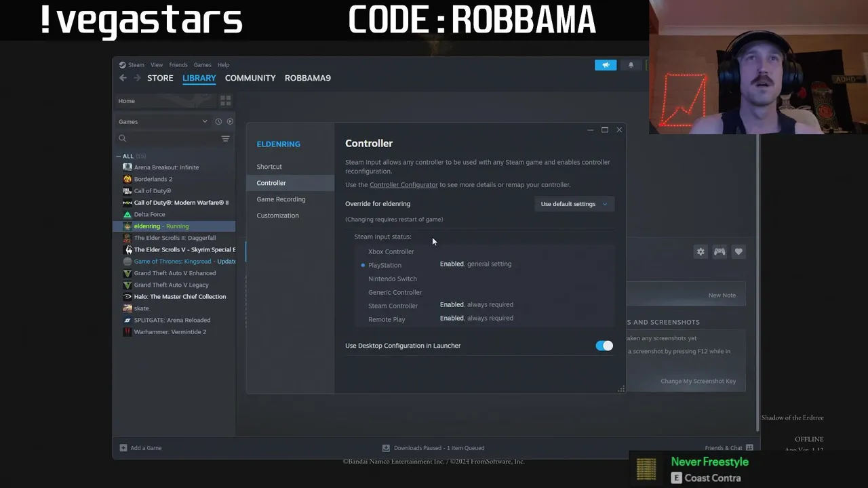Click the Halo Master Chief Collection icon
This screenshot has width=868, height=488.
[127, 297]
